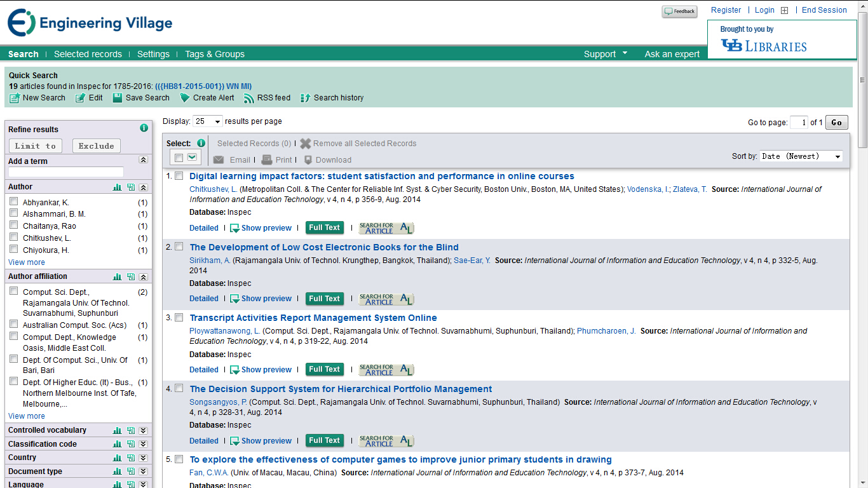The image size is (868, 488).
Task: Click the Feedback button
Action: (x=679, y=11)
